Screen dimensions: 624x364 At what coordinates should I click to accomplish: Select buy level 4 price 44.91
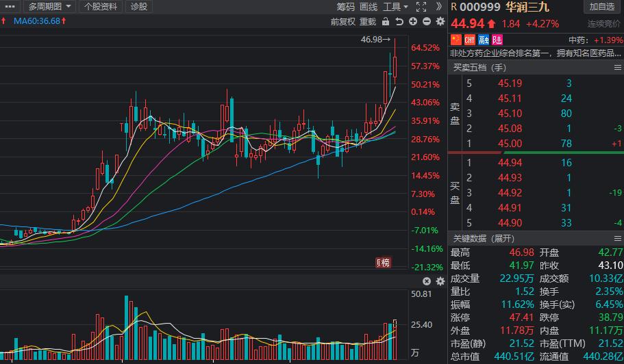(x=510, y=208)
